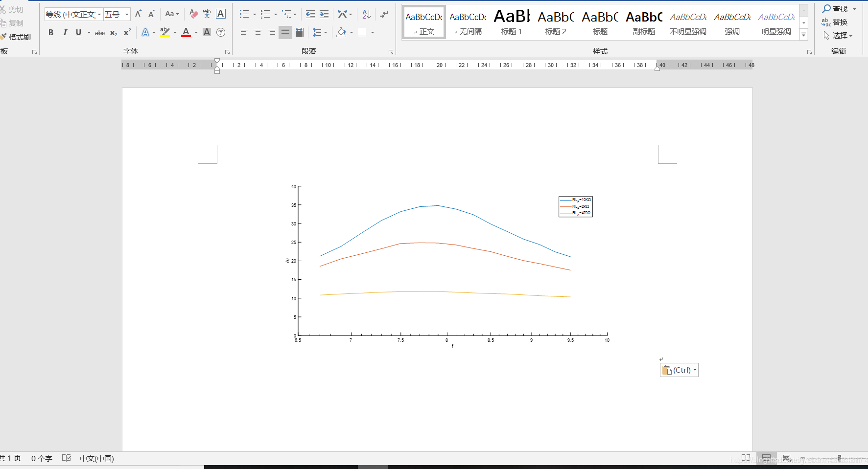Screen dimensions: 868x469
Task: Expand font color dropdown arrow
Action: click(196, 33)
